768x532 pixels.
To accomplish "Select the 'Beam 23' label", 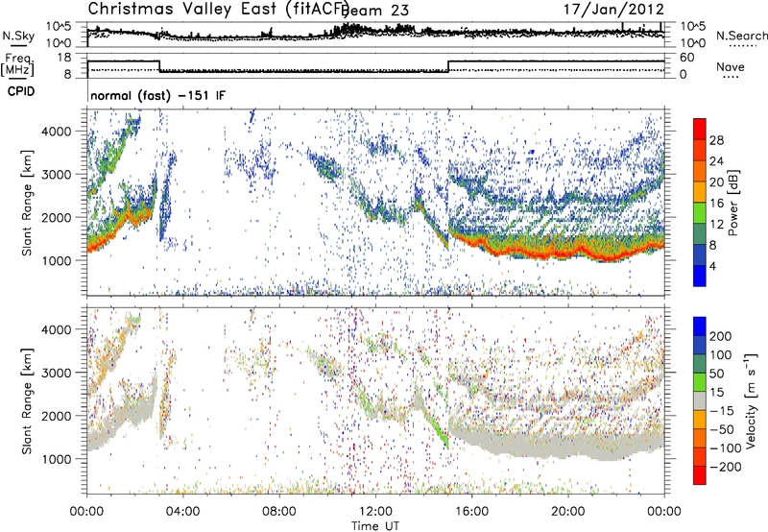I will (376, 11).
